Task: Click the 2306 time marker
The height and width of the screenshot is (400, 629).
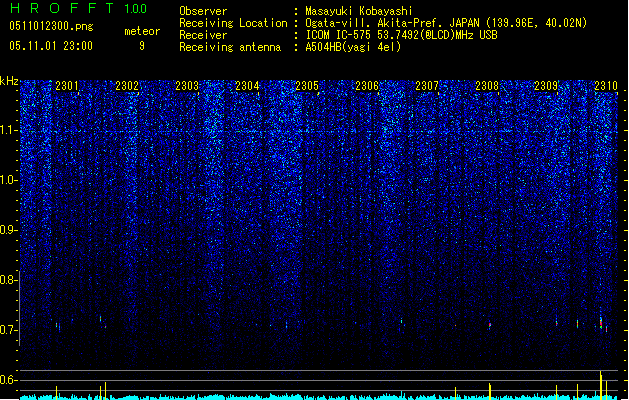Action: coord(367,86)
